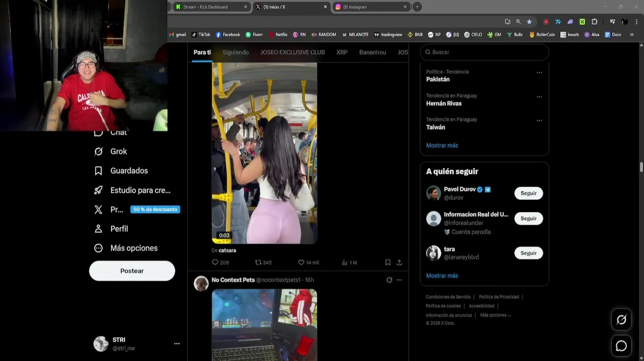644x361 pixels.
Task: Open more options for the Taiwán trend
Action: (539, 121)
